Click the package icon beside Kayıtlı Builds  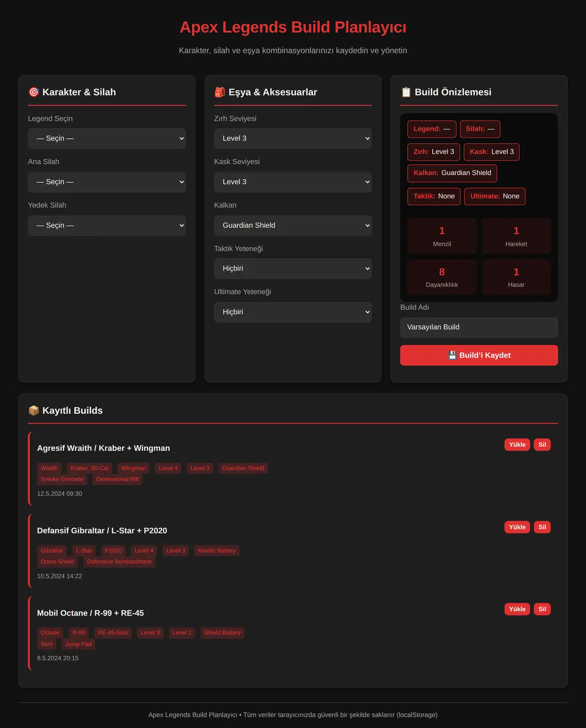pos(34,410)
